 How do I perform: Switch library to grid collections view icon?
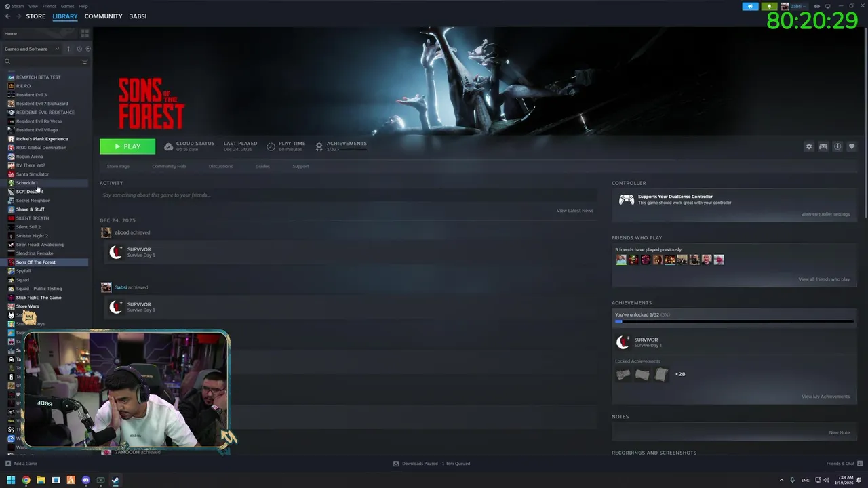[x=85, y=33]
